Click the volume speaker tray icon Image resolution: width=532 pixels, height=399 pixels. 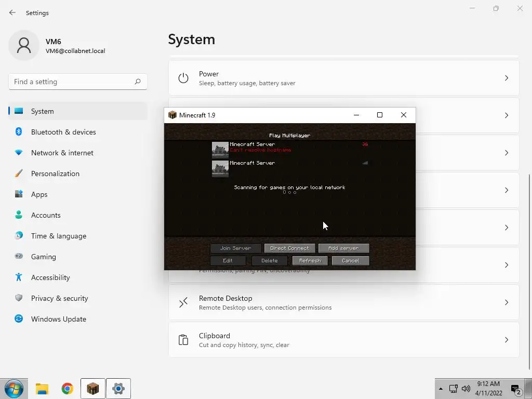click(466, 389)
